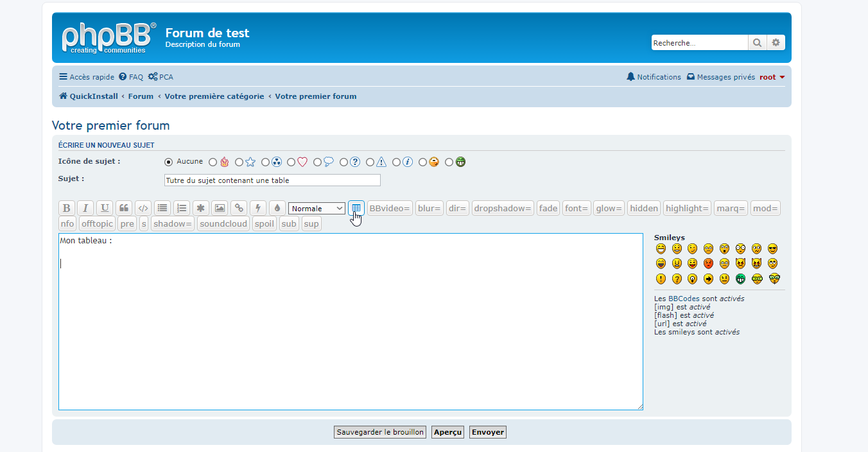The width and height of the screenshot is (868, 452).
Task: Open font colour picker with droplet icon
Action: (x=277, y=208)
